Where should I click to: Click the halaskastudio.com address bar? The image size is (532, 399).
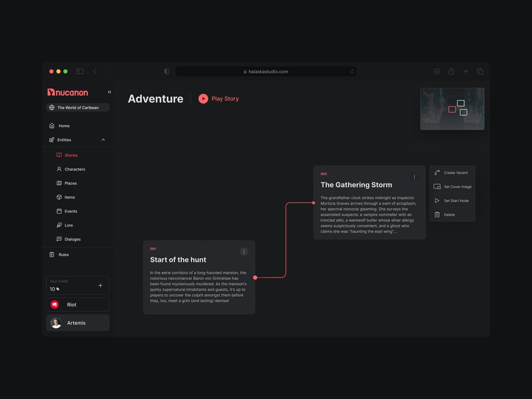click(265, 71)
